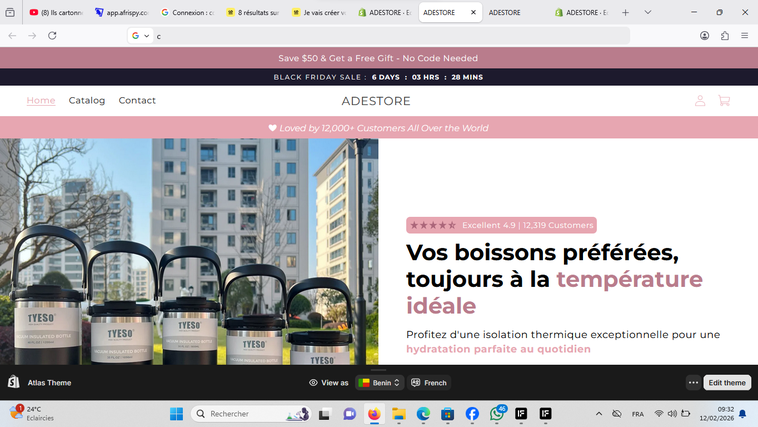Screen dimensions: 758x427
Task: Click the Save $50 announcement banner
Action: pos(379,58)
